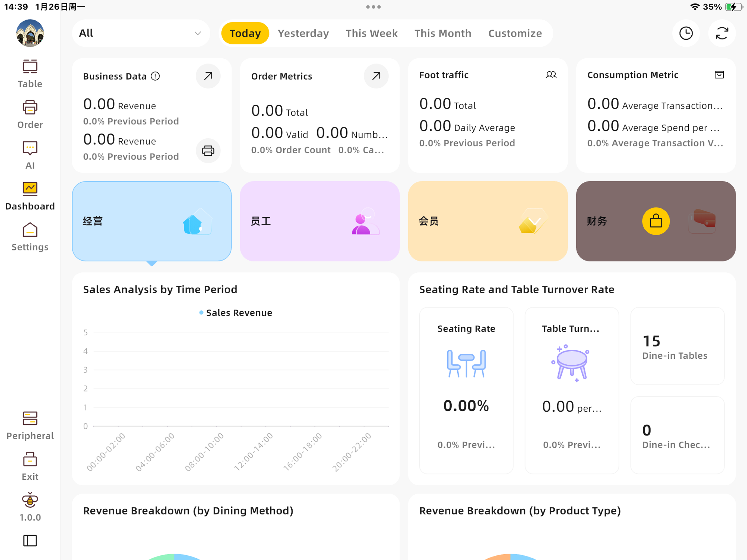The width and height of the screenshot is (747, 560).
Task: Switch to This Week tab
Action: [x=372, y=33]
